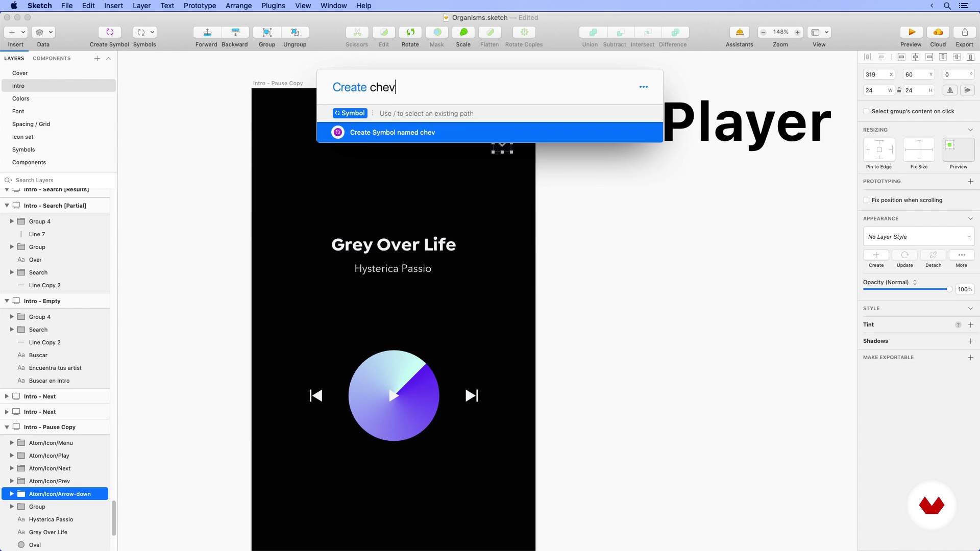Toggle the Fix Size resizing option

[x=919, y=150]
